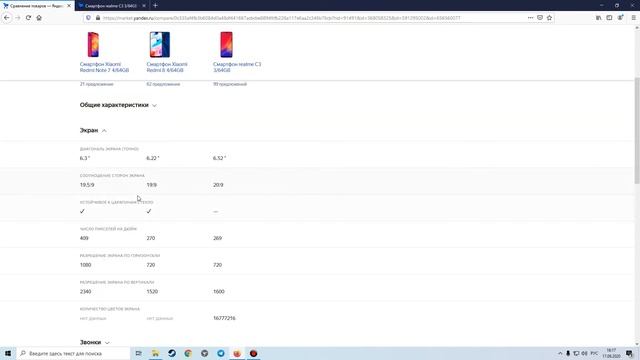Bookmark this page with the star
Viewport: 640px width, 360px height.
549,18
